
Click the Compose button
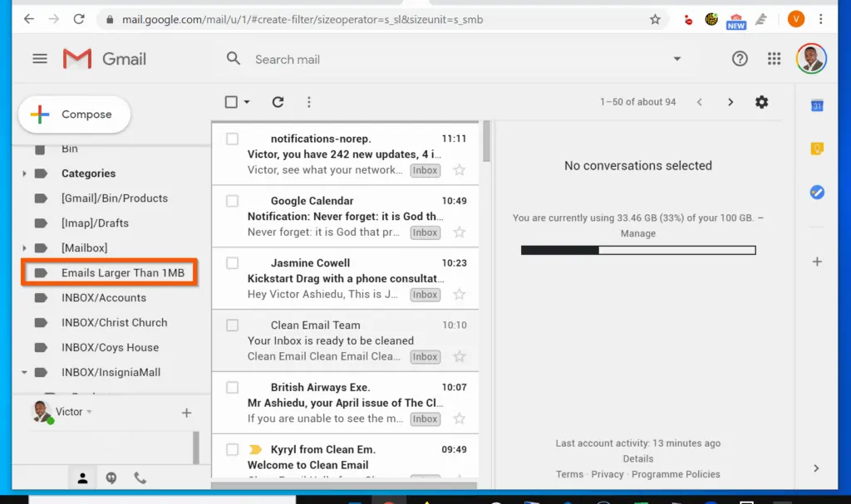point(74,114)
